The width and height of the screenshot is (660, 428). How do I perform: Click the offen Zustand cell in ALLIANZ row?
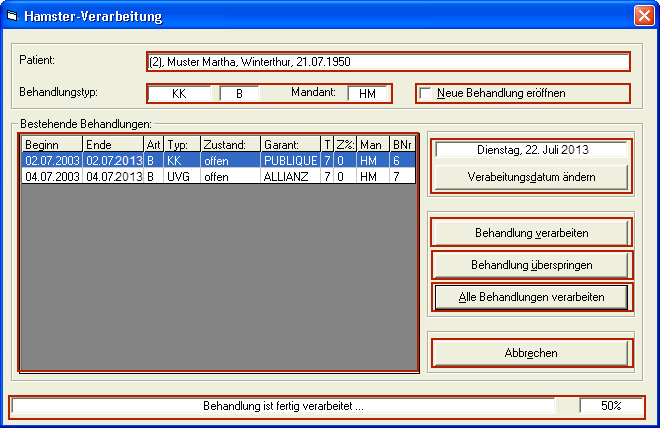click(x=231, y=176)
